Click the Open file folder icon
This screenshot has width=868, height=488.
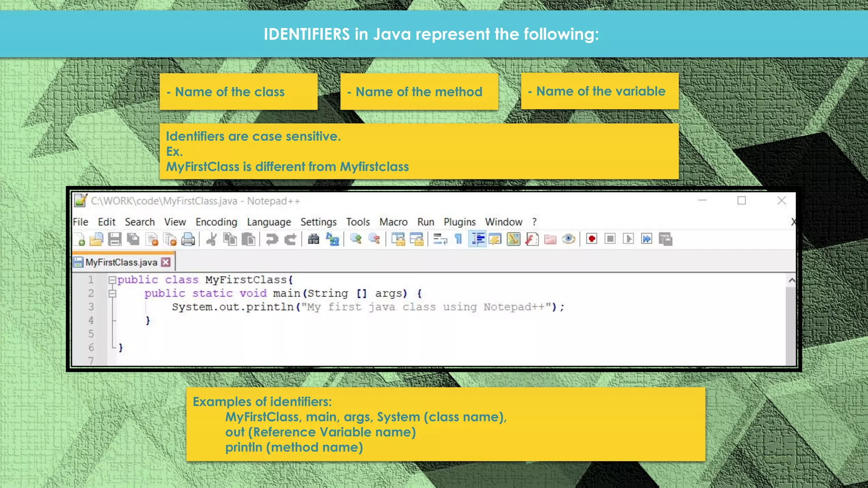(x=97, y=240)
